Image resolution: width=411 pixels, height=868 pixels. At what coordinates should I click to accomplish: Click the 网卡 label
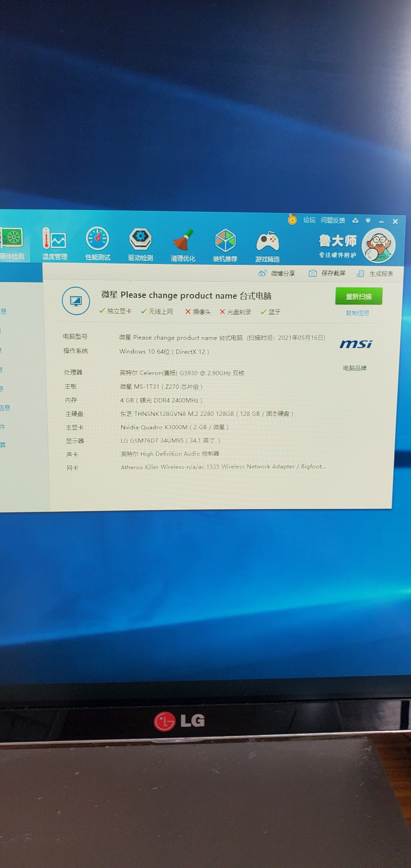tap(73, 468)
